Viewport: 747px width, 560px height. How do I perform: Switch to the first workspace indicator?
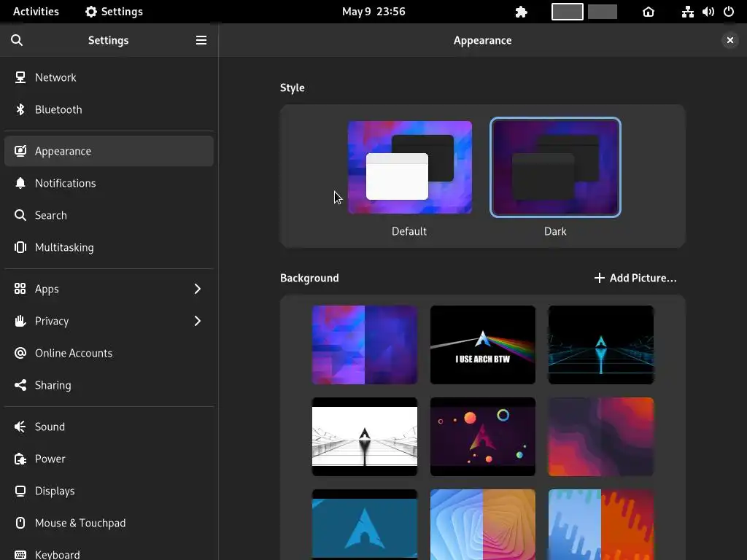(x=568, y=12)
